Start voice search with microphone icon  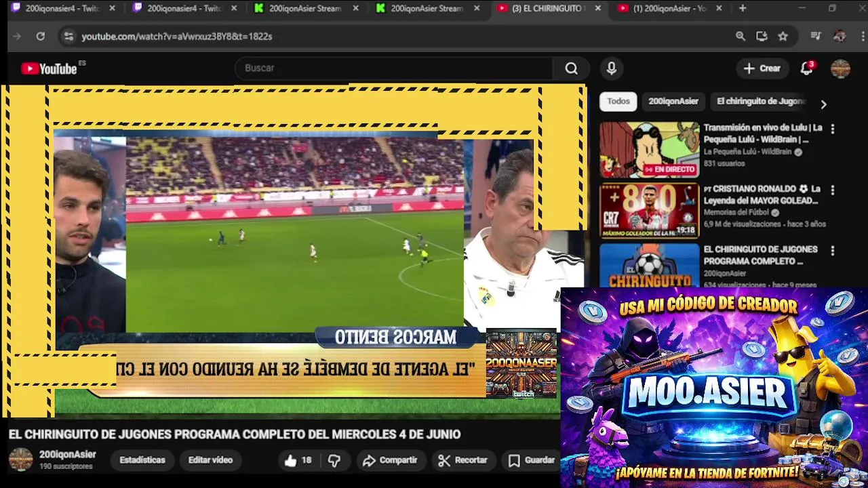pos(612,68)
